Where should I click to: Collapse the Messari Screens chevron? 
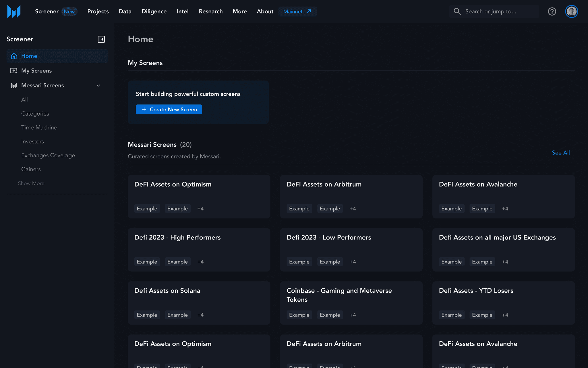(98, 85)
